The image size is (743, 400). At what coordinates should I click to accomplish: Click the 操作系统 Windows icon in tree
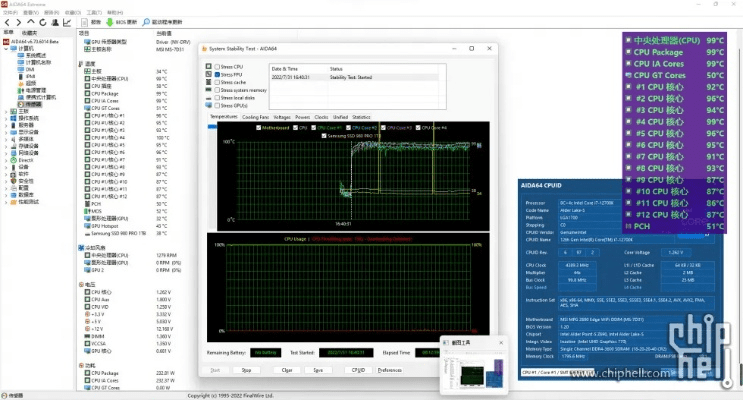[x=13, y=117]
